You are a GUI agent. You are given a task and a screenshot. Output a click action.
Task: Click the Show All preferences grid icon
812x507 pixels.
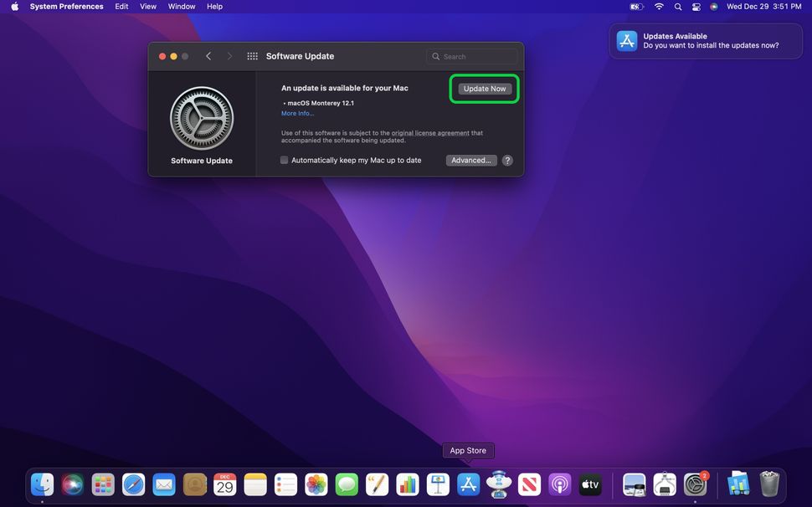point(251,55)
